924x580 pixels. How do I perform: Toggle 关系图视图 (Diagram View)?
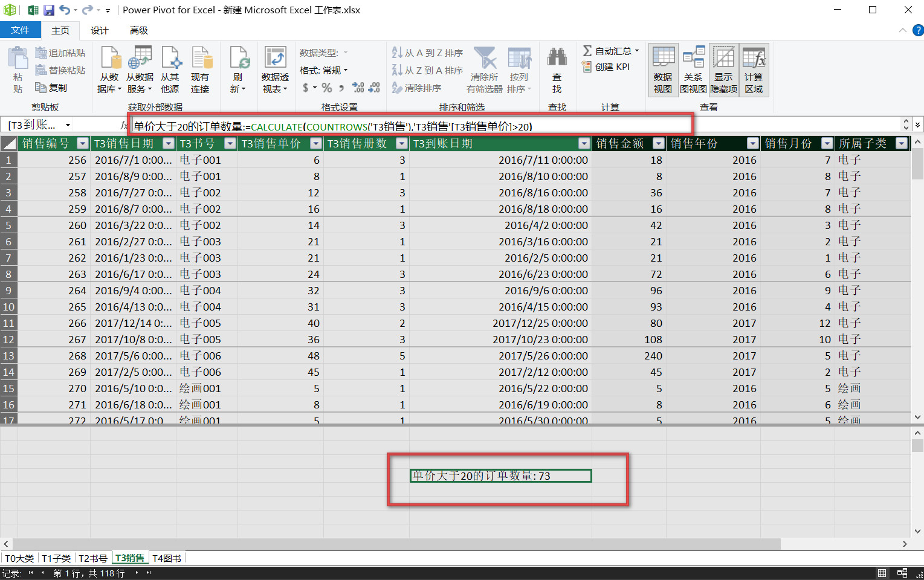point(693,69)
